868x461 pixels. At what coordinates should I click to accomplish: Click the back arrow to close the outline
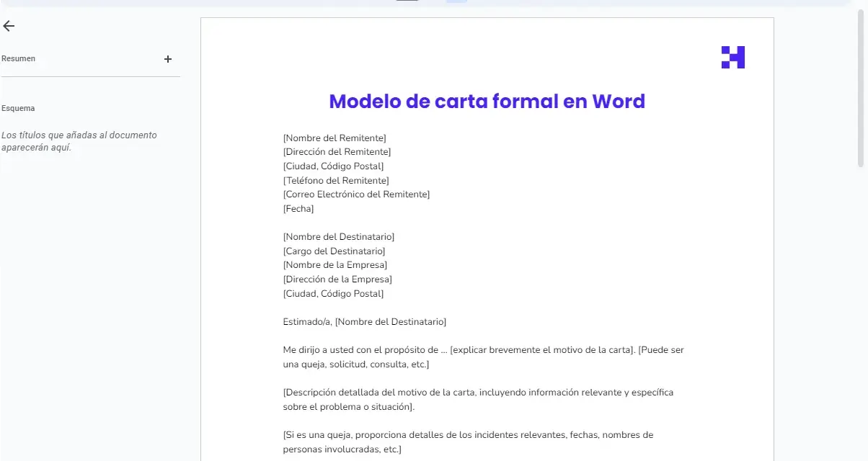9,26
